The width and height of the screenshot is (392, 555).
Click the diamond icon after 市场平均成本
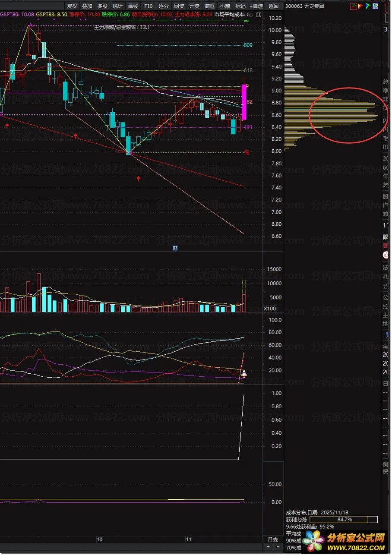tap(252, 14)
